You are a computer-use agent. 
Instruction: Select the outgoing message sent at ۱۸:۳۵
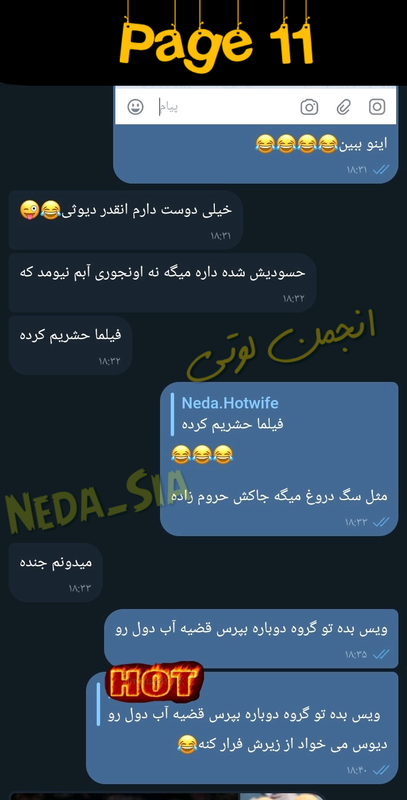[x=251, y=638]
